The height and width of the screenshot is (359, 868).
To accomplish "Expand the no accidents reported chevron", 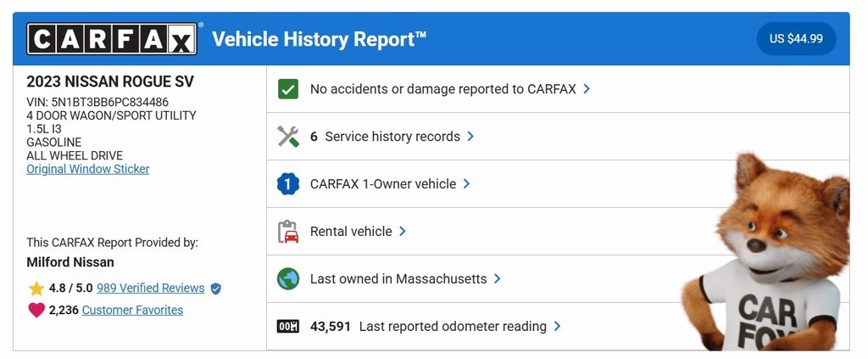I will click(587, 89).
